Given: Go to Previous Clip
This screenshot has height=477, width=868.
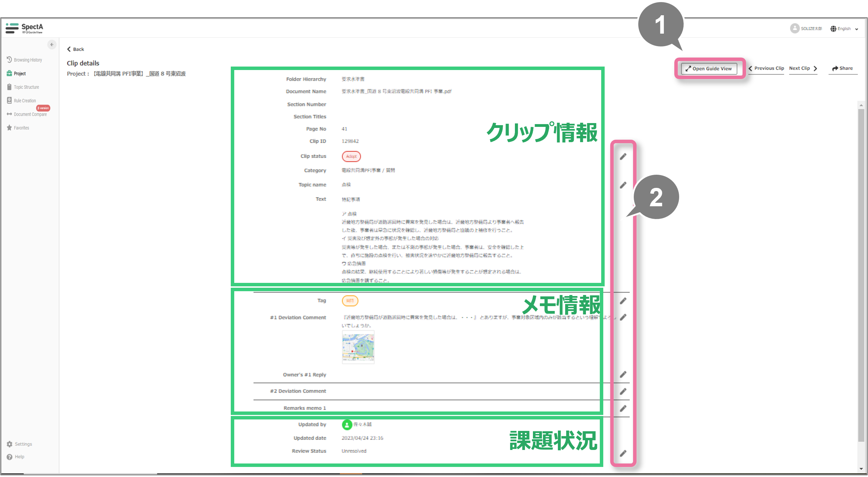Looking at the screenshot, I should click(x=766, y=68).
